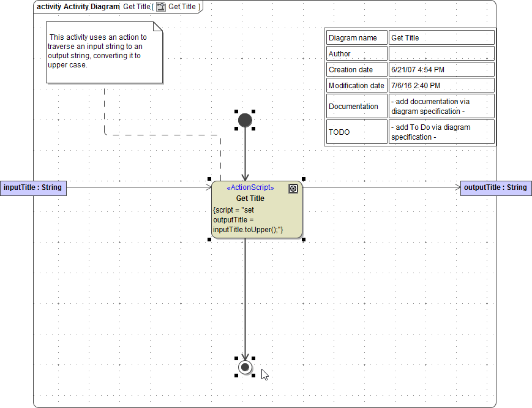The width and height of the screenshot is (532, 408).
Task: Click the Creation date value 6/21/07 4:54 PM
Action: coord(416,69)
